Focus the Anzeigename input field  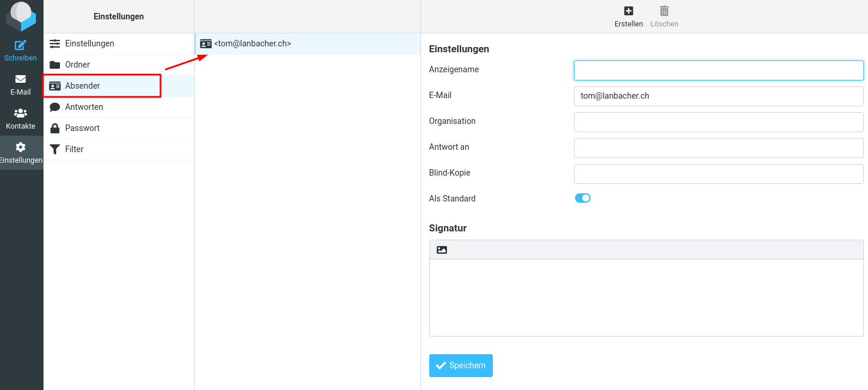719,70
